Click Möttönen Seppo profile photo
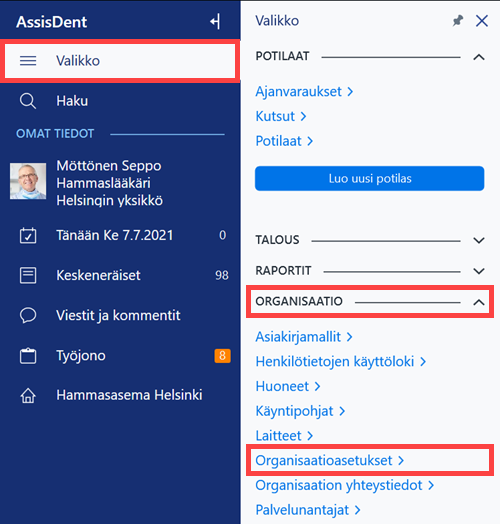This screenshot has height=524, width=500. coord(28,181)
